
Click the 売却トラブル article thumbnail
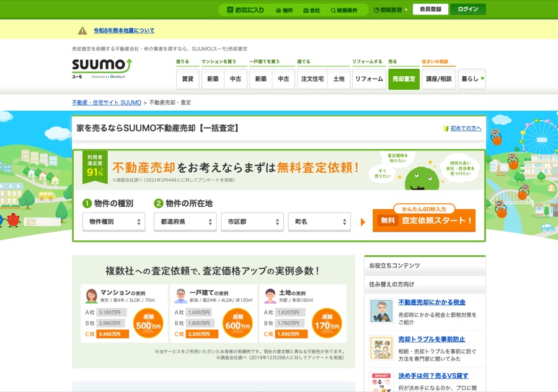click(x=381, y=348)
